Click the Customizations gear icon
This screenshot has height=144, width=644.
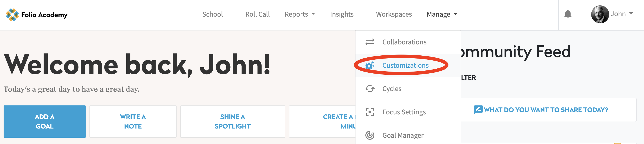[369, 65]
